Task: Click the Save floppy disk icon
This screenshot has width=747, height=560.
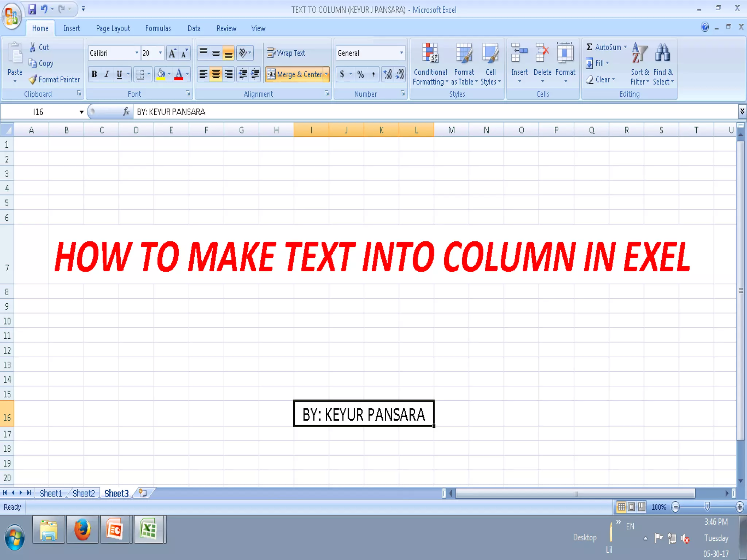Action: coord(32,9)
